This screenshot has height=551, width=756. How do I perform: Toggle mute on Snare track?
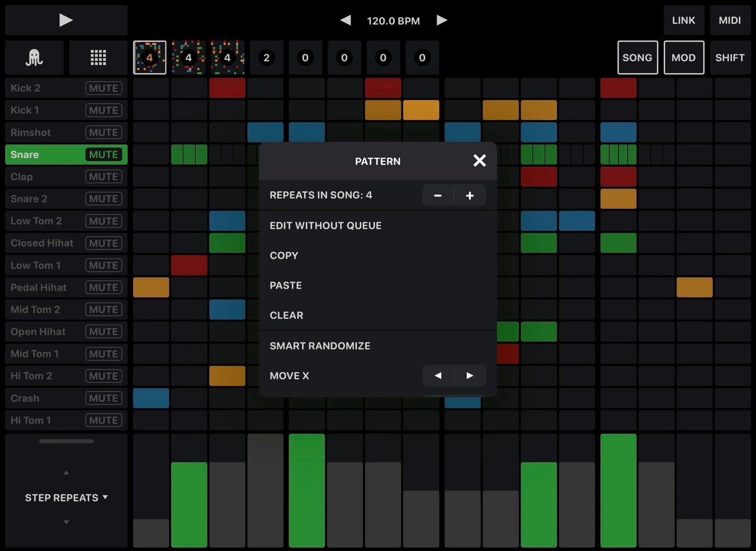point(103,155)
